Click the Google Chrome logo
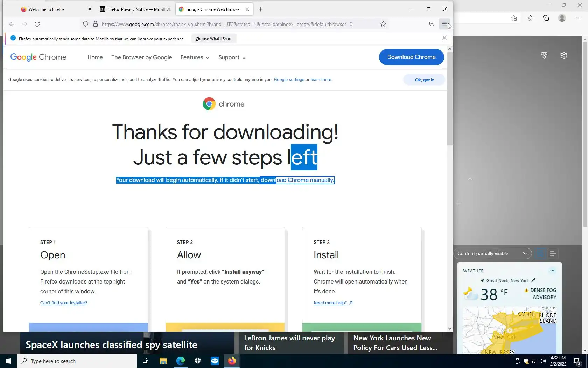This screenshot has width=588, height=368. [x=38, y=57]
